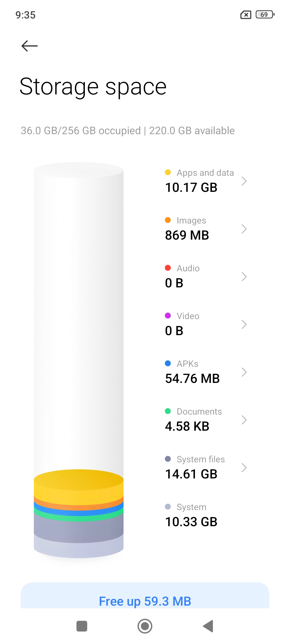Screen dimensions: 290x644
Task: Open Video storage details arrow
Action: [244, 324]
